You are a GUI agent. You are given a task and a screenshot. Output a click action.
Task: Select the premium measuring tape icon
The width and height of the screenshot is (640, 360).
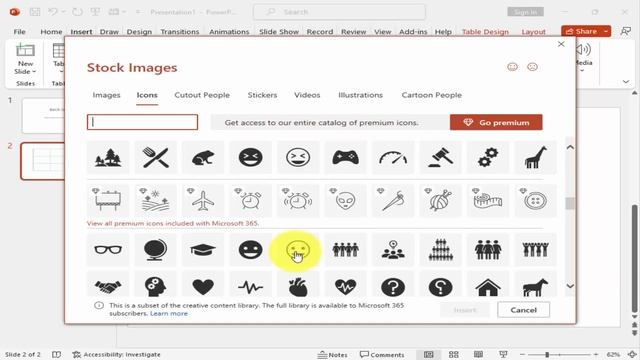[488, 200]
